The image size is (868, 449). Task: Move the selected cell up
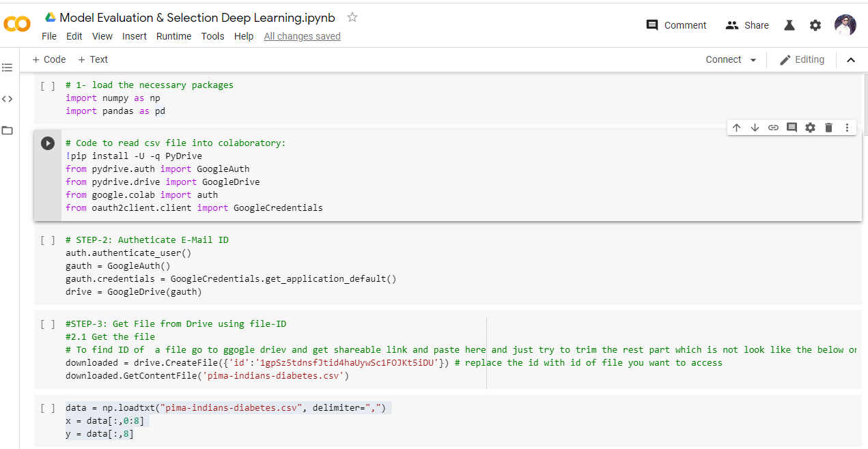click(736, 127)
